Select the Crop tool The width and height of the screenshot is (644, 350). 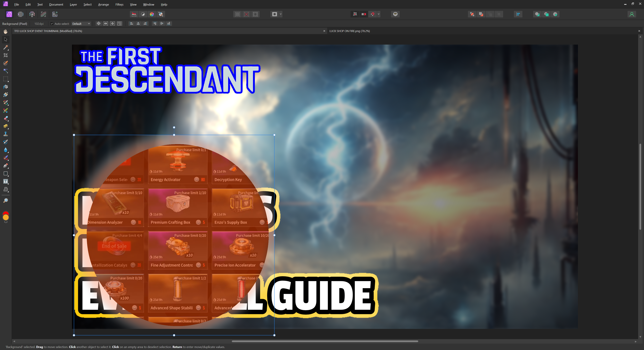tap(6, 55)
